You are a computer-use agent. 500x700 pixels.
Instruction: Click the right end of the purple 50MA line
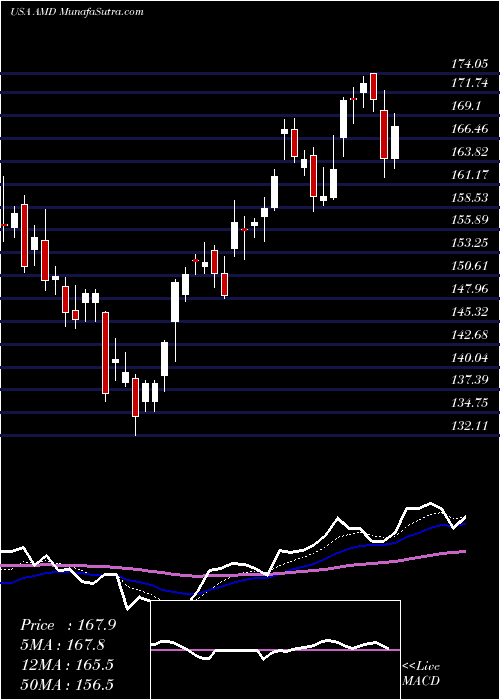pos(463,552)
